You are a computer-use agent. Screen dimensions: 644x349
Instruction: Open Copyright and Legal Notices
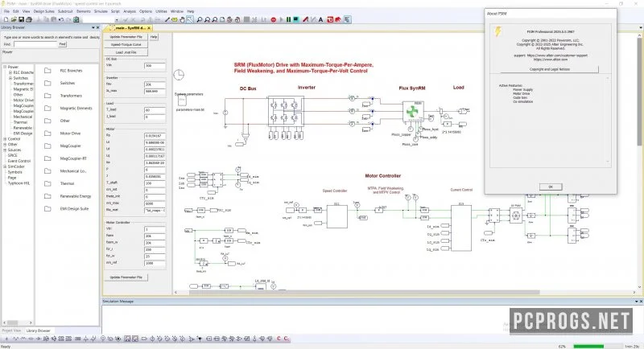pos(549,69)
